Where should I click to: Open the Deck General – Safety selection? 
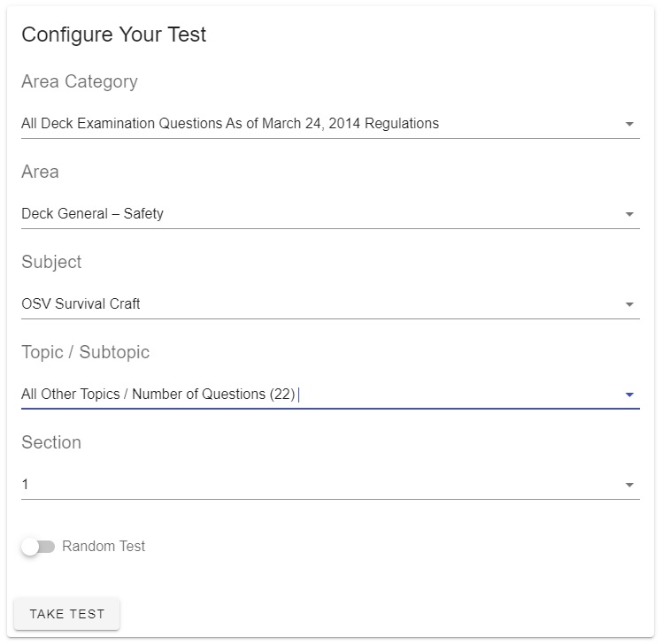[330, 214]
